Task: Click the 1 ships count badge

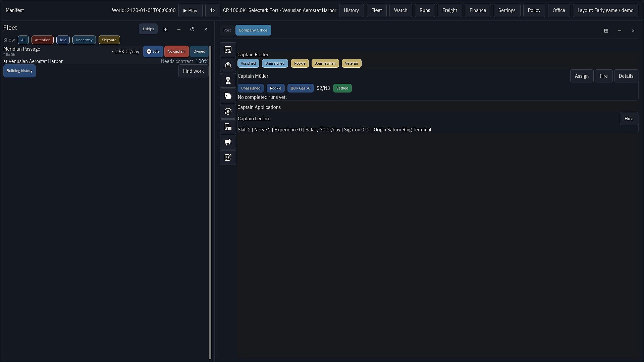Action: 148,29
